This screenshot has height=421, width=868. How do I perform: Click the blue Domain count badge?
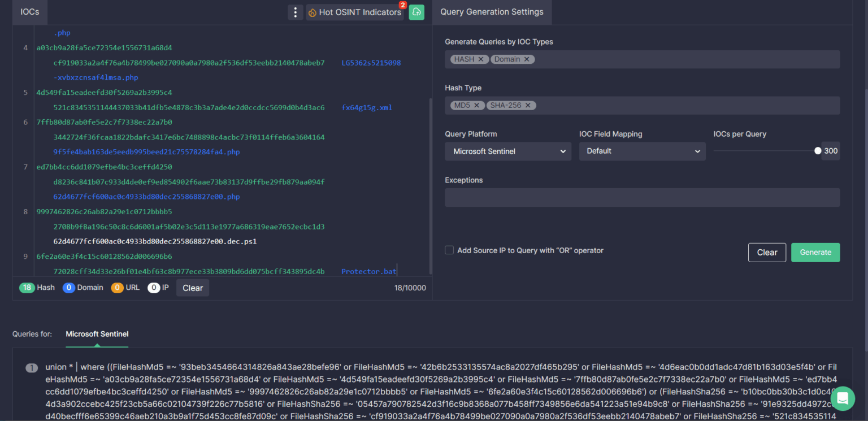(x=69, y=288)
